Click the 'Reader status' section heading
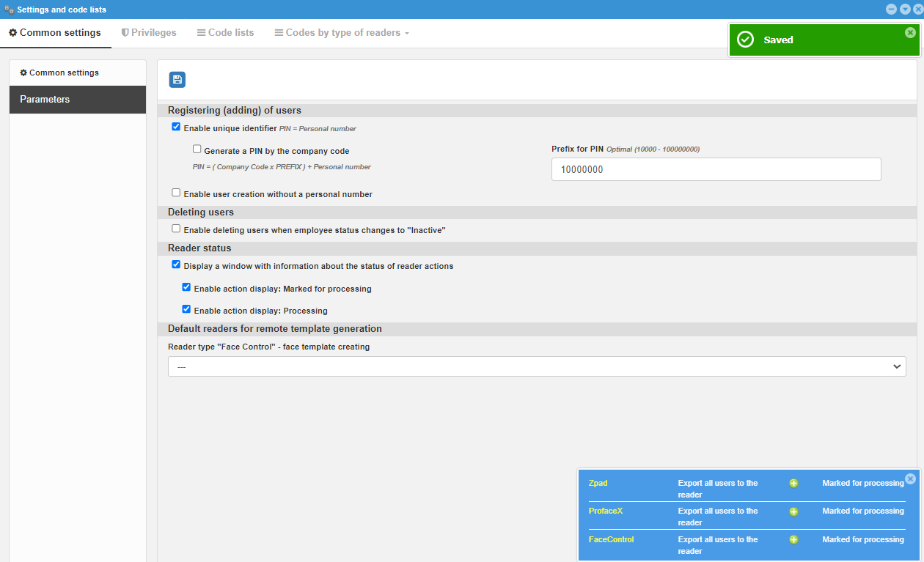This screenshot has width=924, height=562. 199,248
